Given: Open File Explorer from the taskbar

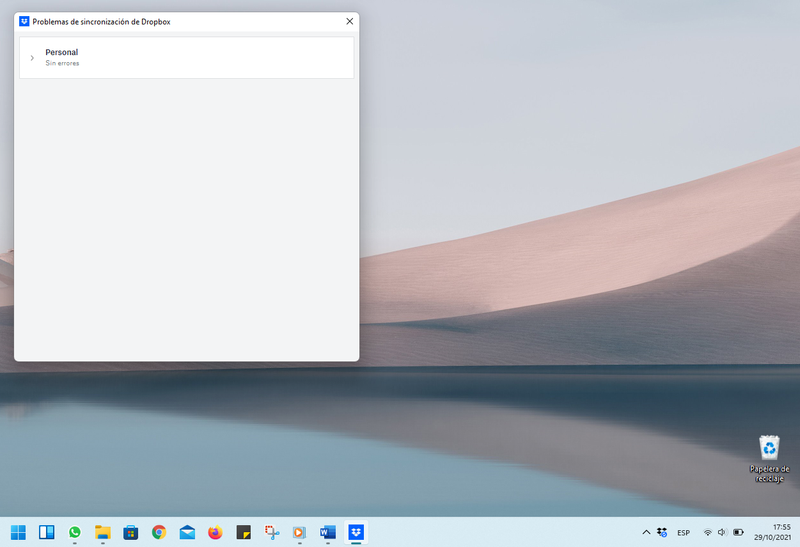Looking at the screenshot, I should pos(102,532).
